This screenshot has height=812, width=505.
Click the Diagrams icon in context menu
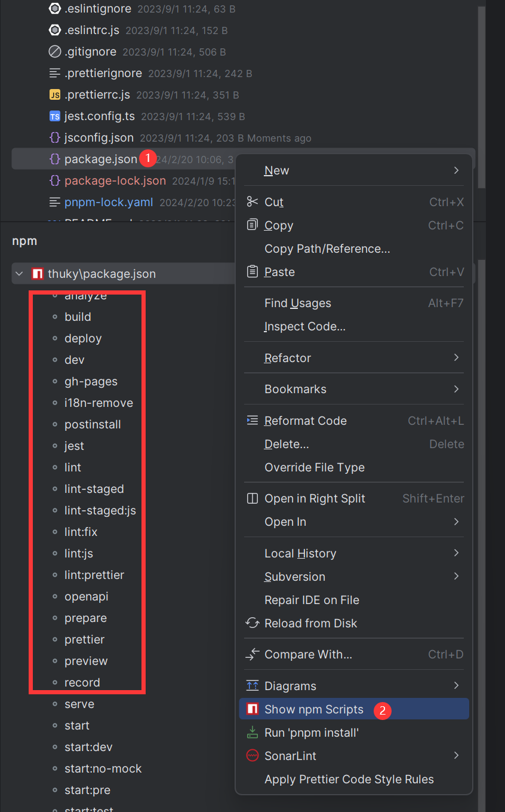pos(252,686)
